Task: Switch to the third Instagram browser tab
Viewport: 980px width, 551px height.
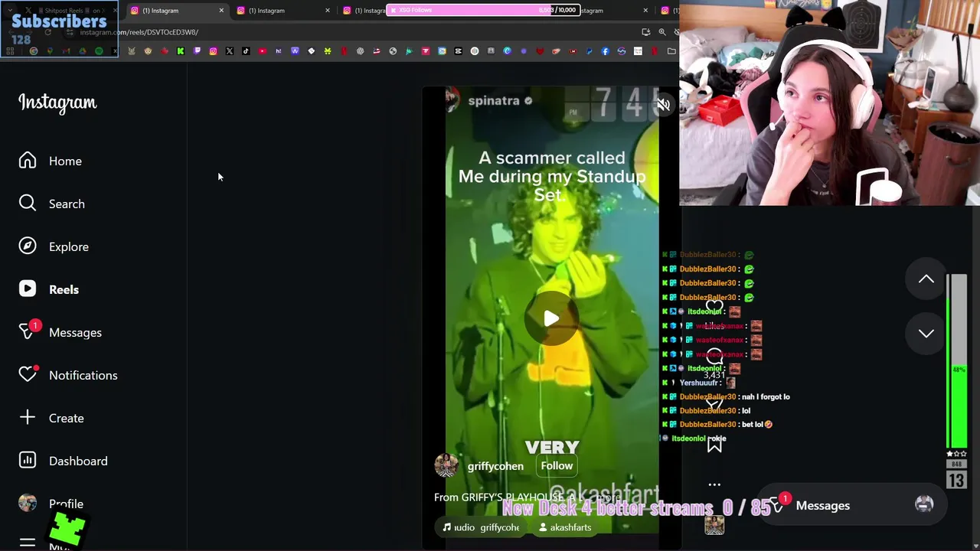Action: (366, 11)
